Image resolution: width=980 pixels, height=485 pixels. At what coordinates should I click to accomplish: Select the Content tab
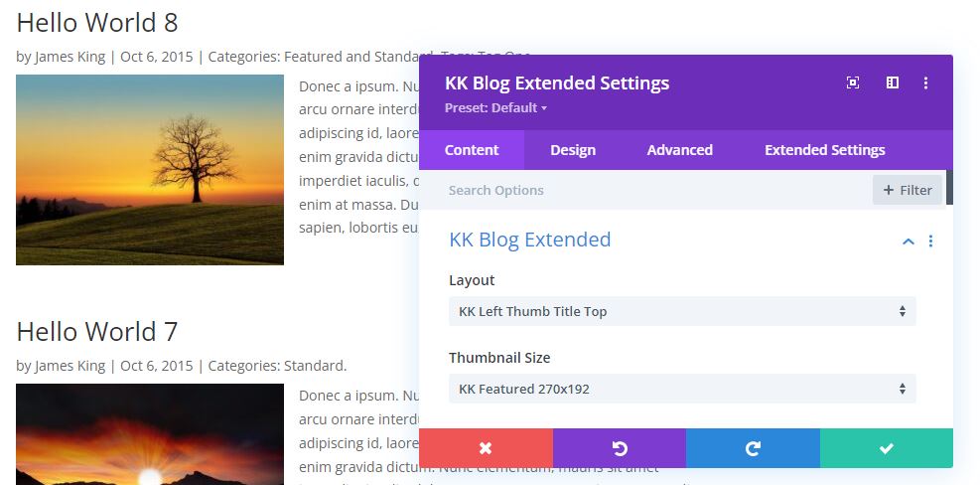point(472,150)
